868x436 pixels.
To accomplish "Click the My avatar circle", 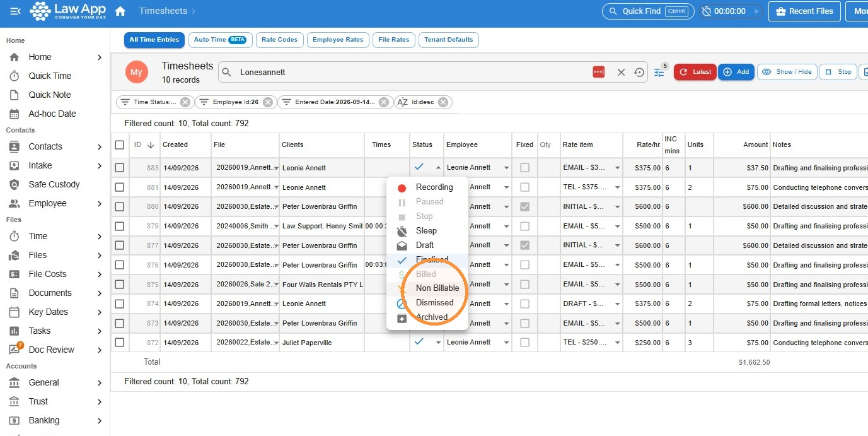I will (x=136, y=72).
